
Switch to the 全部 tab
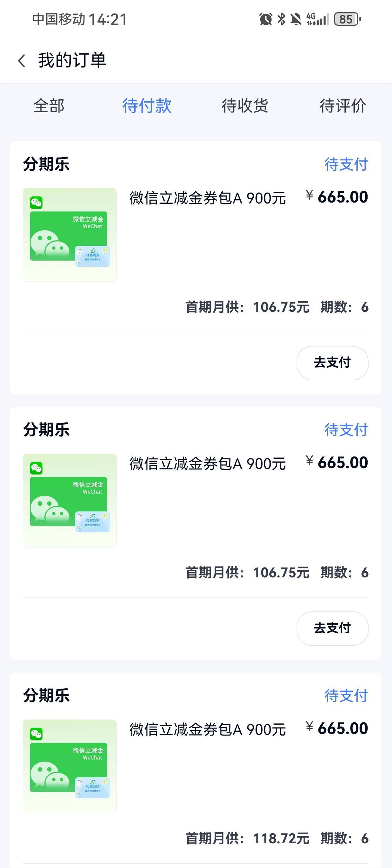point(49,106)
